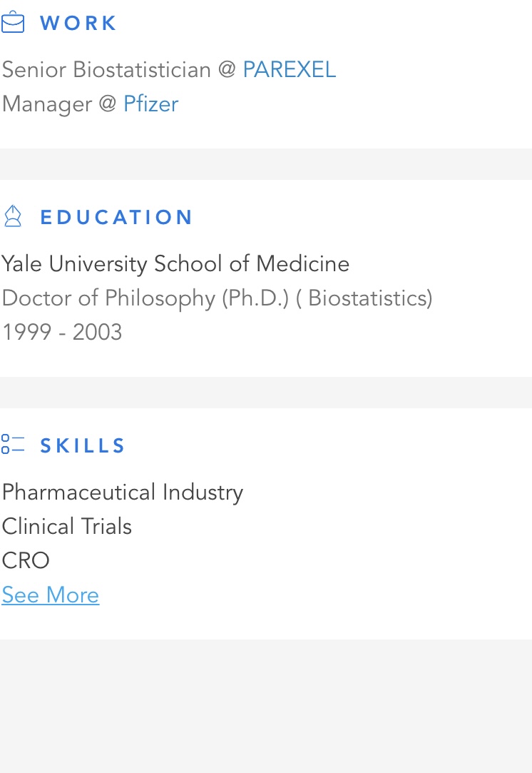Select the WORK section heading
532x773 pixels.
click(x=78, y=23)
